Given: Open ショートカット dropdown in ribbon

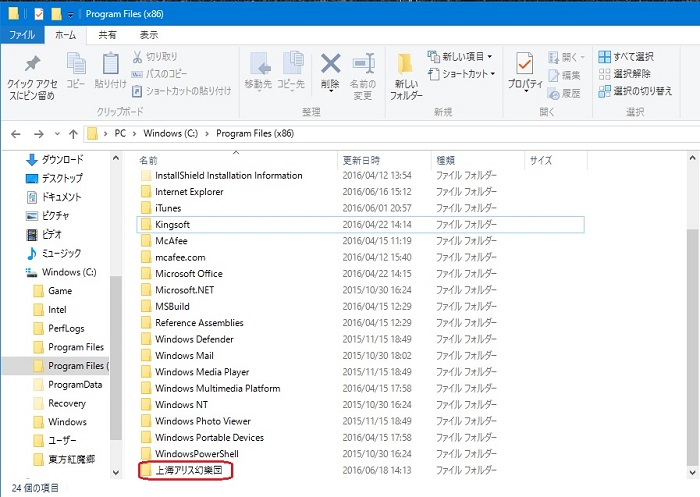Looking at the screenshot, I should [x=462, y=74].
